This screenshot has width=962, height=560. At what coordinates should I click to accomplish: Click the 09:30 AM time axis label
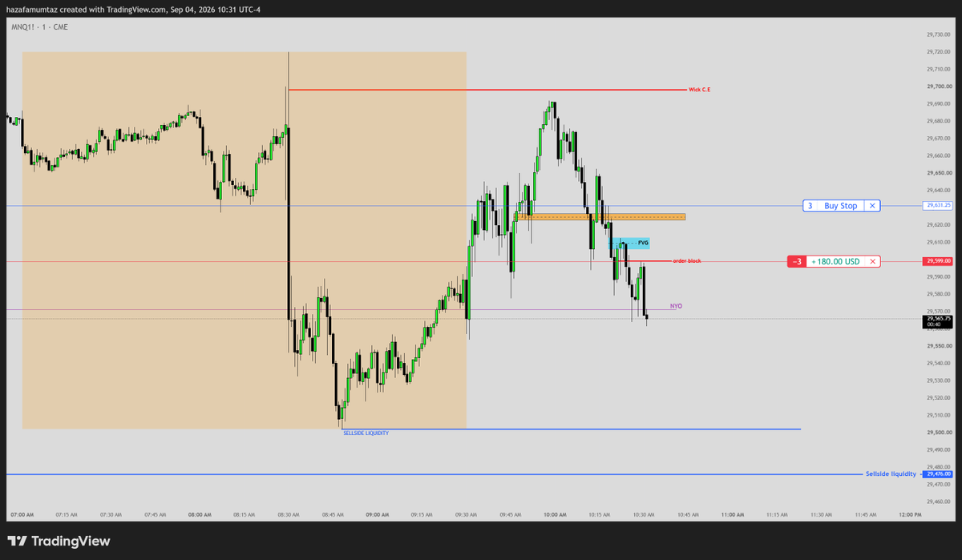point(467,514)
